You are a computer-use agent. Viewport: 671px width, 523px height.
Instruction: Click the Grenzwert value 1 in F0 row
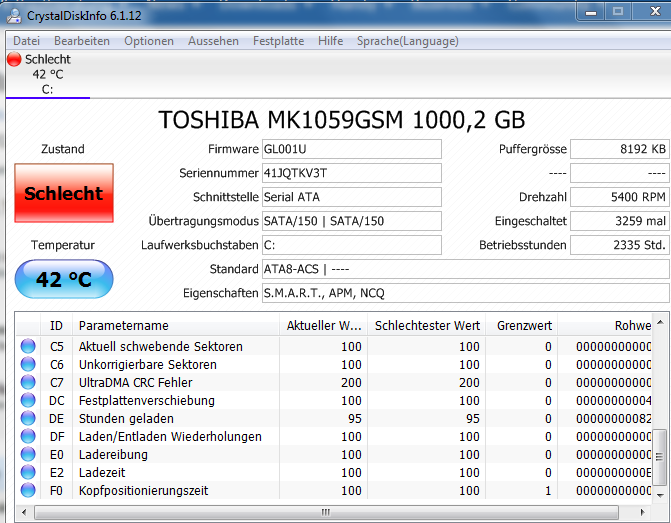(x=548, y=490)
